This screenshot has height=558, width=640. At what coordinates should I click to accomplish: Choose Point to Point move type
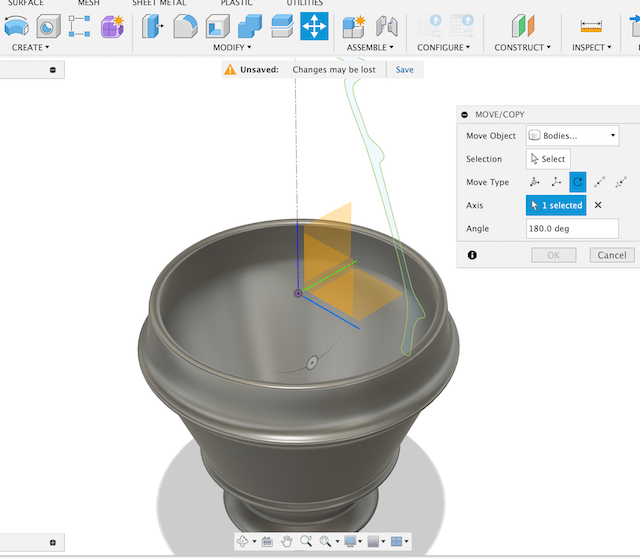click(599, 182)
